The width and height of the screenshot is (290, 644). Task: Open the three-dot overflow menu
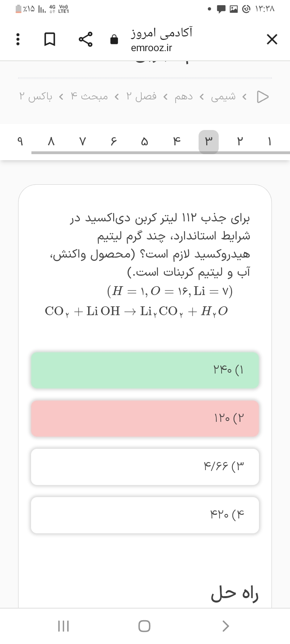click(x=17, y=39)
